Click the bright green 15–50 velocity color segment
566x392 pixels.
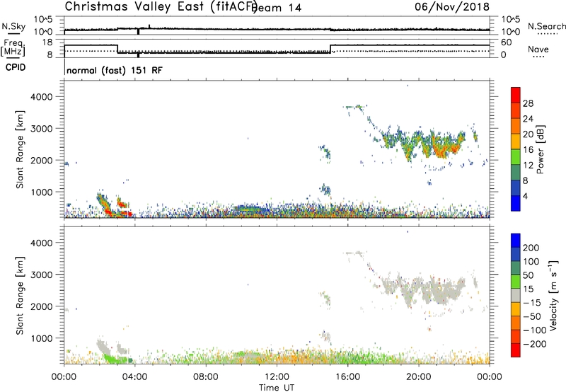click(516, 282)
